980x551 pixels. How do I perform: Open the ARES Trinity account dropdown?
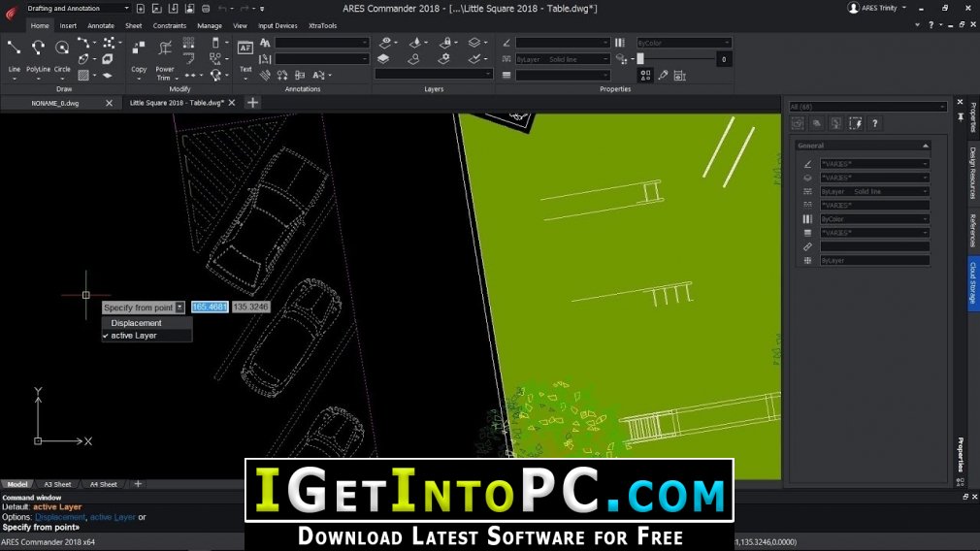(x=877, y=8)
